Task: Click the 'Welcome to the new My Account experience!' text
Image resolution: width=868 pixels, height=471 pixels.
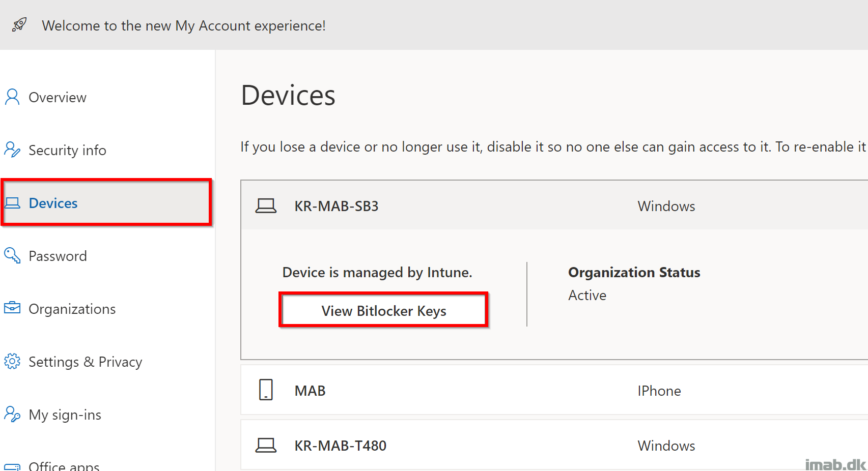Action: click(x=184, y=25)
